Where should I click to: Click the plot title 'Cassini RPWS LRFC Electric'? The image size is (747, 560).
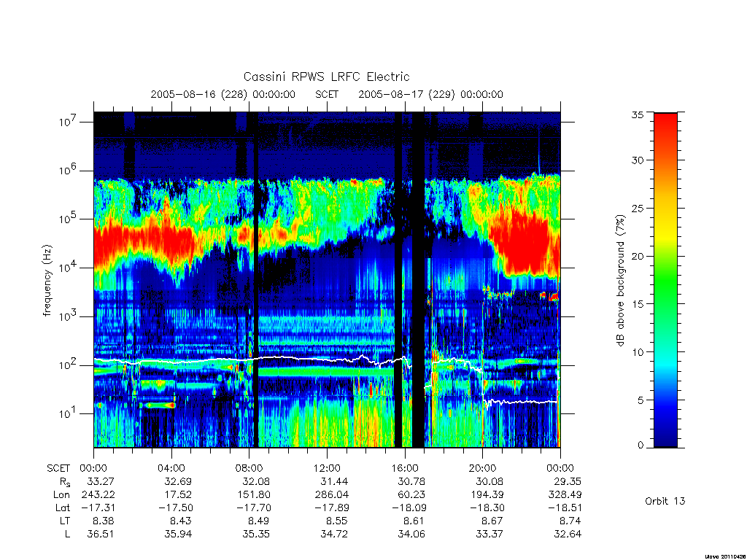326,77
